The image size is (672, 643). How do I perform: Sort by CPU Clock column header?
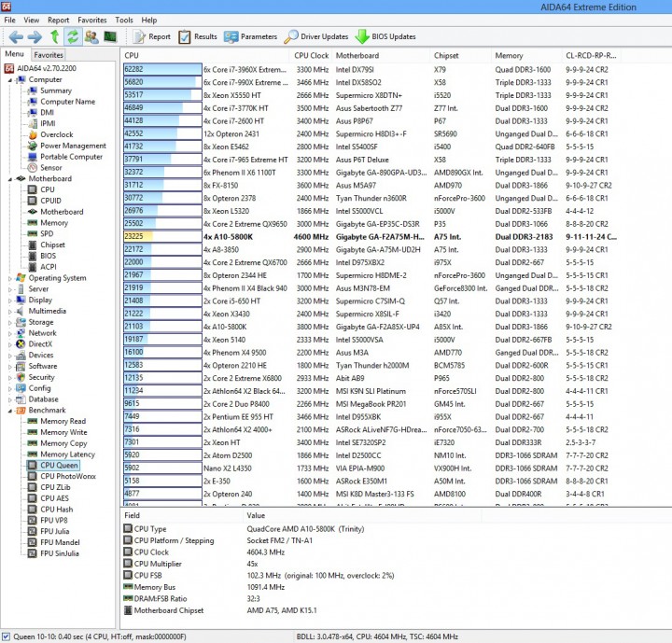[x=311, y=55]
